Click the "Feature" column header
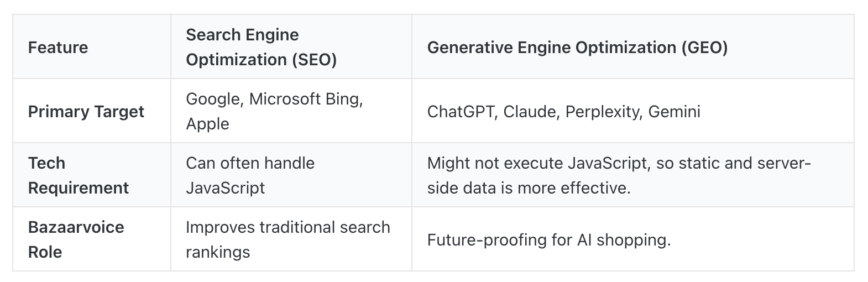 [x=58, y=48]
